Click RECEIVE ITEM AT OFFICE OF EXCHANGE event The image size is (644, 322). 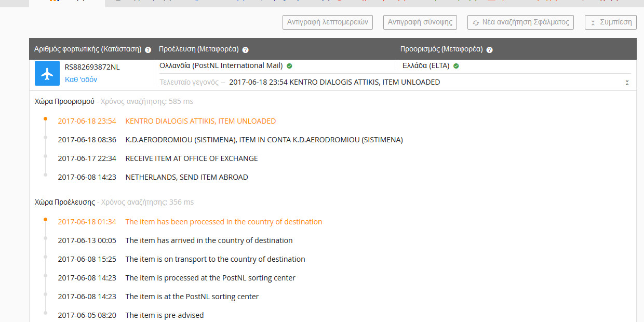tap(192, 158)
